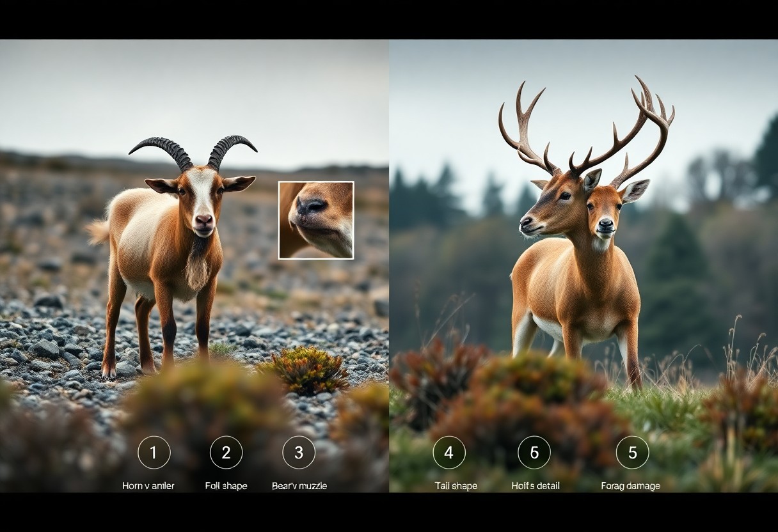Select the "Forag damage" caption
The height and width of the screenshot is (532, 778).
630,486
